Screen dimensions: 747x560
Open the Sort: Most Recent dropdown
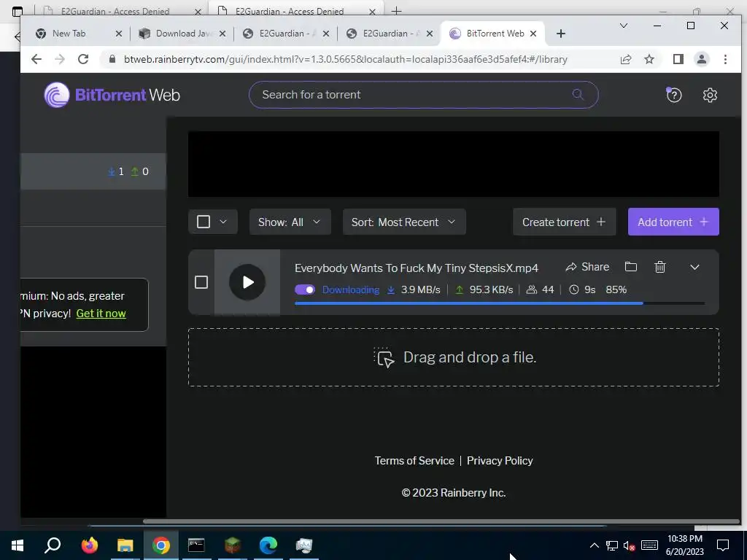404,222
